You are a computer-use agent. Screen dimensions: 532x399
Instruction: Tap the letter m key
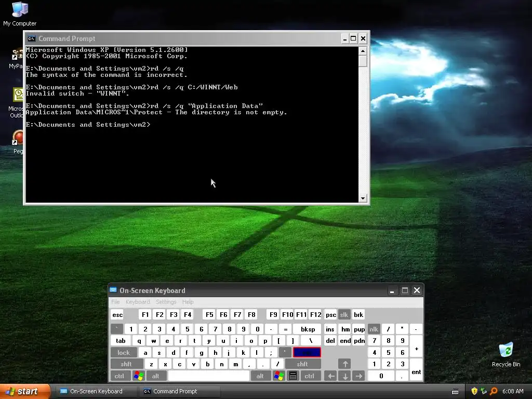236,364
